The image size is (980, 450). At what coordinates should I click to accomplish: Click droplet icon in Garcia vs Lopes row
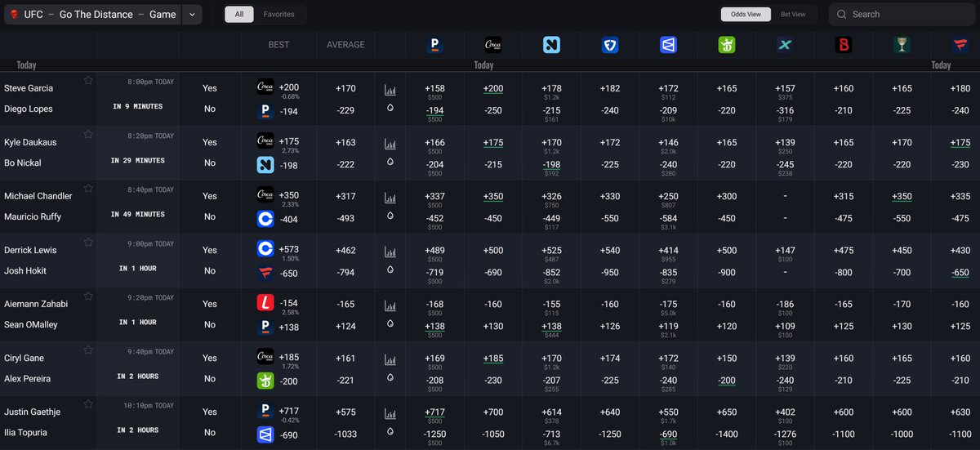tap(390, 107)
